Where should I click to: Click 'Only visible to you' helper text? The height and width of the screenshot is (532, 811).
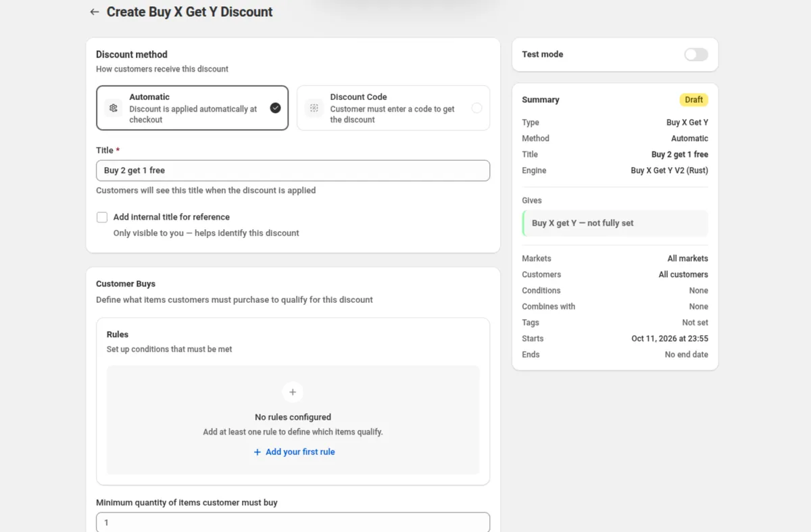coord(206,233)
